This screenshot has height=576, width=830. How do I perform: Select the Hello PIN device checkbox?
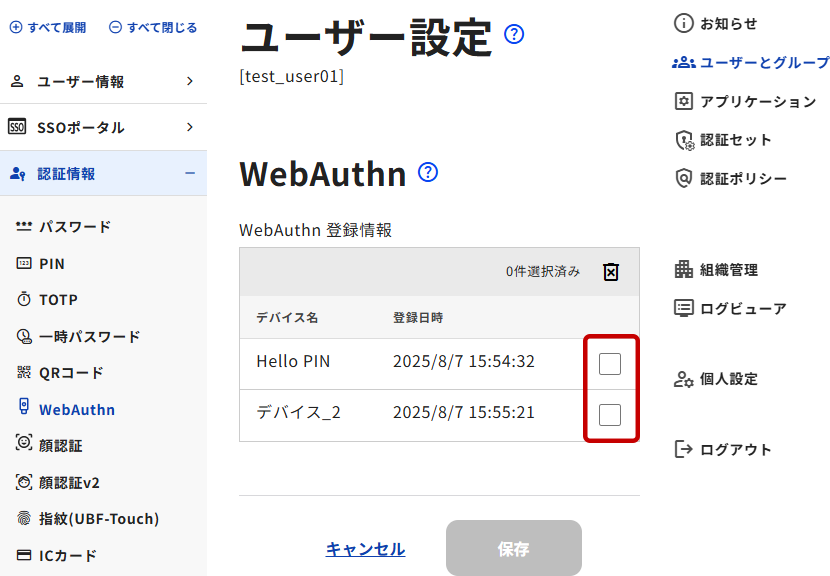coord(610,364)
